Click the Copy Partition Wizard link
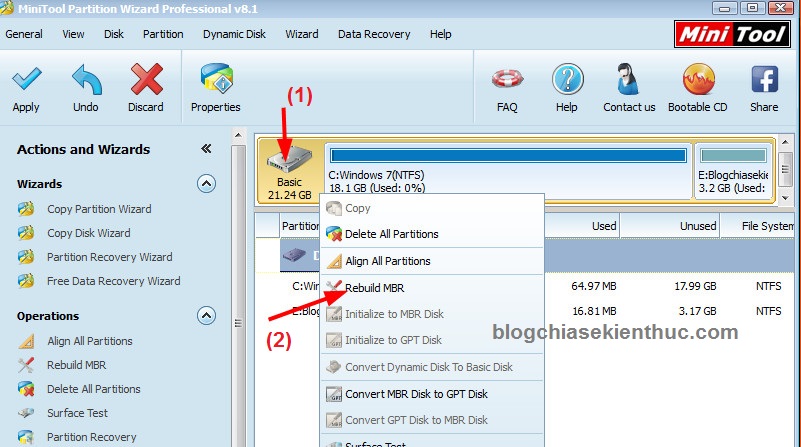 point(99,209)
